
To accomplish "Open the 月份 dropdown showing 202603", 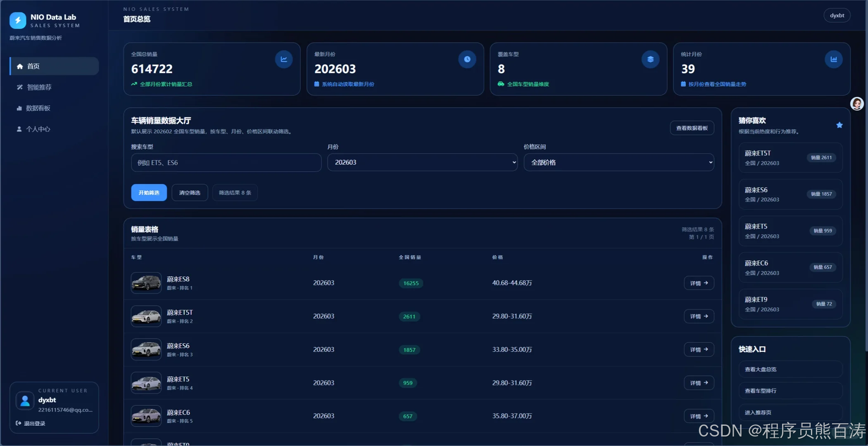I will tap(422, 162).
